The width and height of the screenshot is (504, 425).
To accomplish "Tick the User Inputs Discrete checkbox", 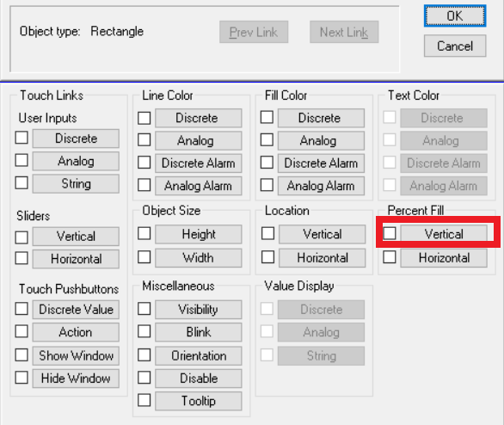I will click(x=22, y=138).
